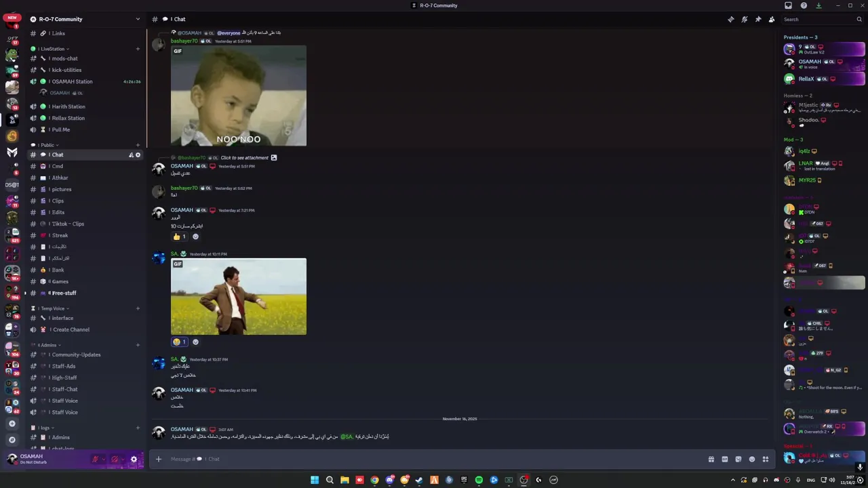
Task: Open Windows Start button in taskbar
Action: pos(315,480)
